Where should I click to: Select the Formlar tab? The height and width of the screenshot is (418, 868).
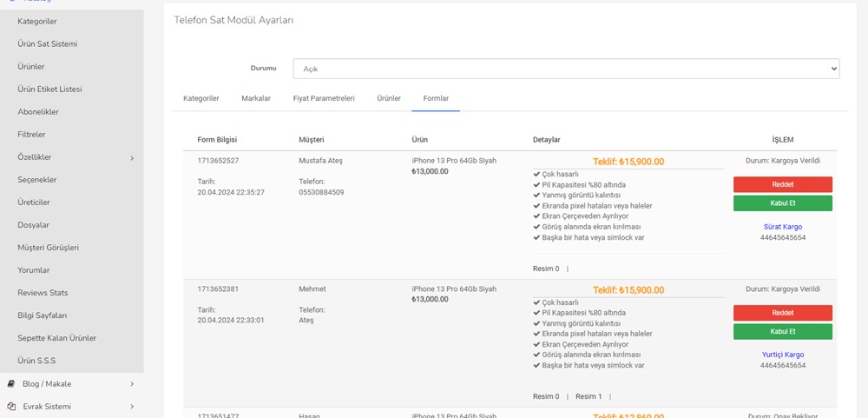[436, 98]
